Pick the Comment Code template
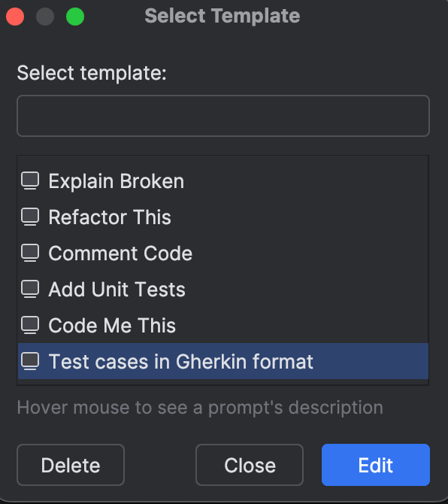Viewport: 448px width, 504px height. [x=223, y=253]
